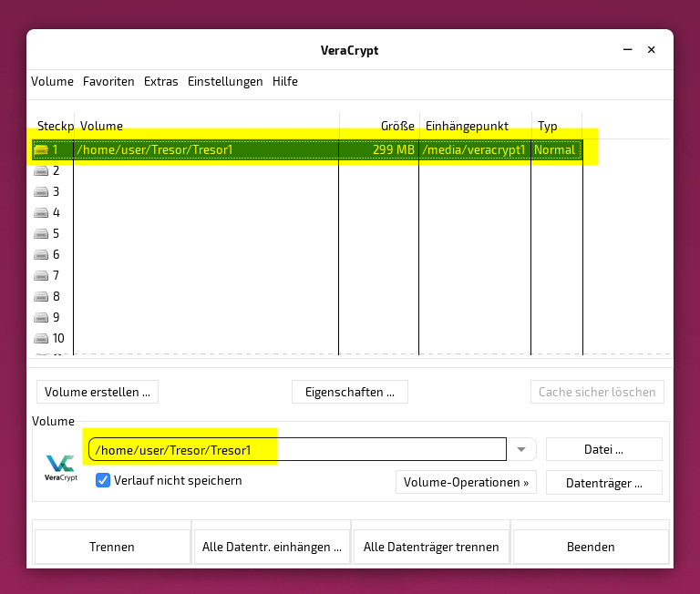Select the drive icon for slot 6
The height and width of the screenshot is (594, 700).
pos(41,254)
